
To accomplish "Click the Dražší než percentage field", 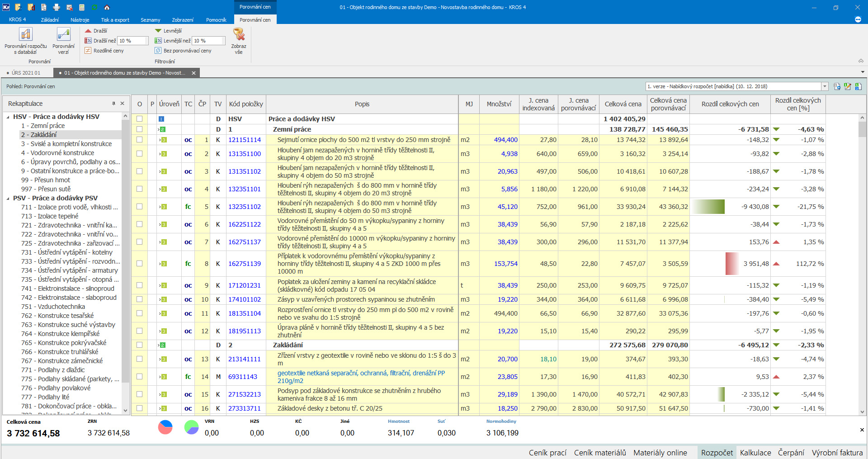I will [x=132, y=41].
